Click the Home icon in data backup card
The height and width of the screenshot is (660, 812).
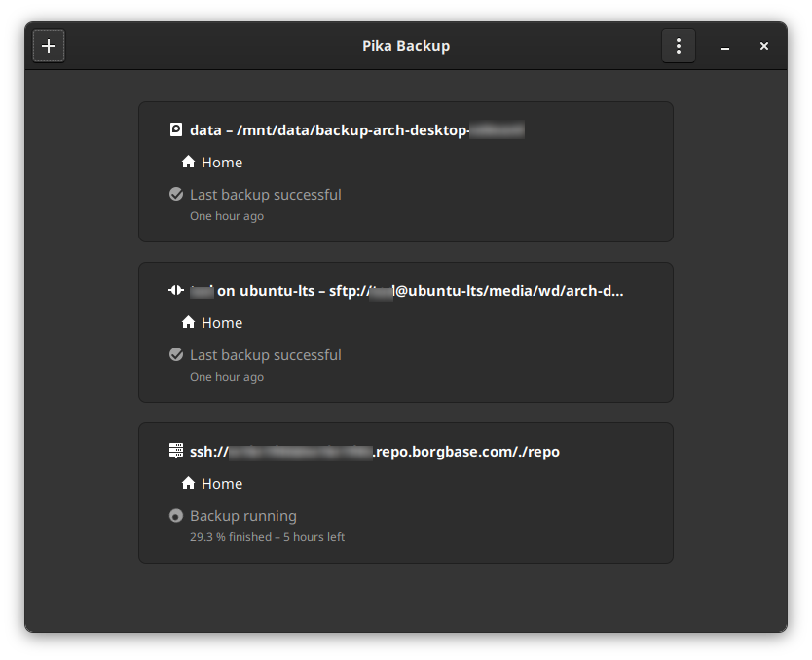[189, 162]
